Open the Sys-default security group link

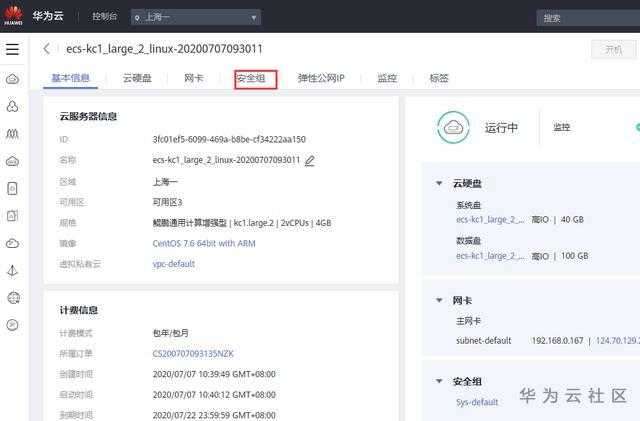pyautogui.click(x=477, y=402)
